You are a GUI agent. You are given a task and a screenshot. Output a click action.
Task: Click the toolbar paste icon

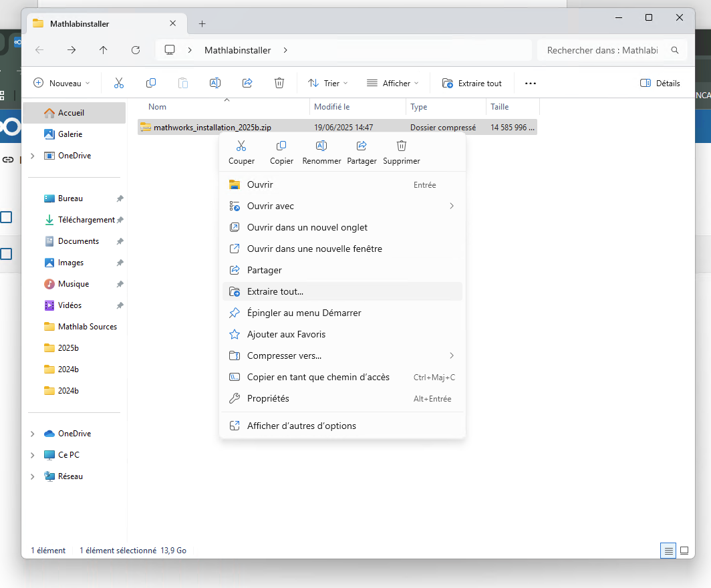[x=182, y=83]
